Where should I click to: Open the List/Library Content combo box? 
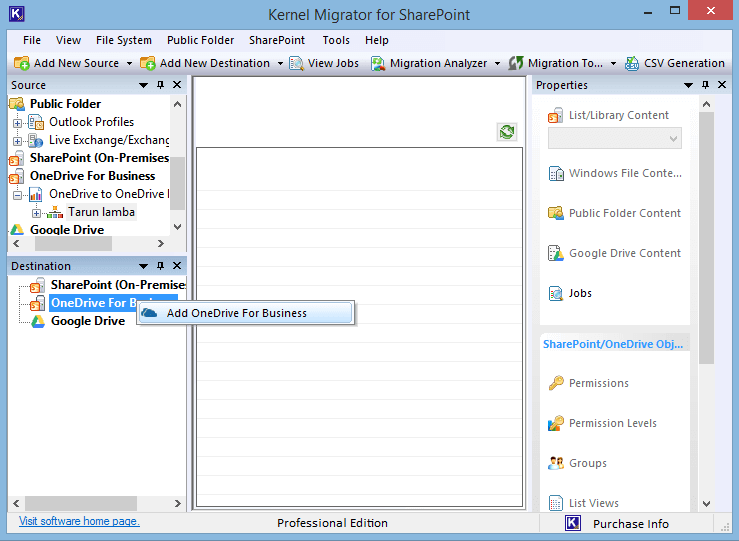pyautogui.click(x=615, y=139)
